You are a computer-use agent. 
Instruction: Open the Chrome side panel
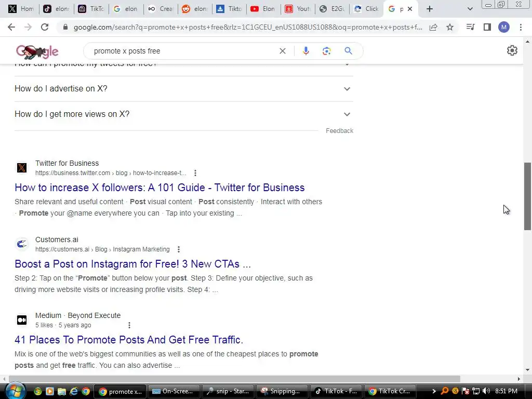[x=487, y=27]
